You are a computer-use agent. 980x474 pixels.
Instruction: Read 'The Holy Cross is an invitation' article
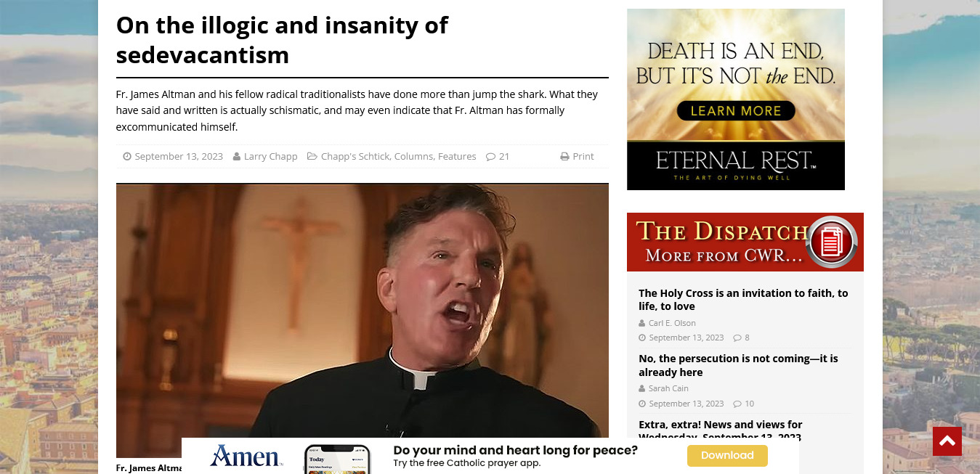click(743, 300)
